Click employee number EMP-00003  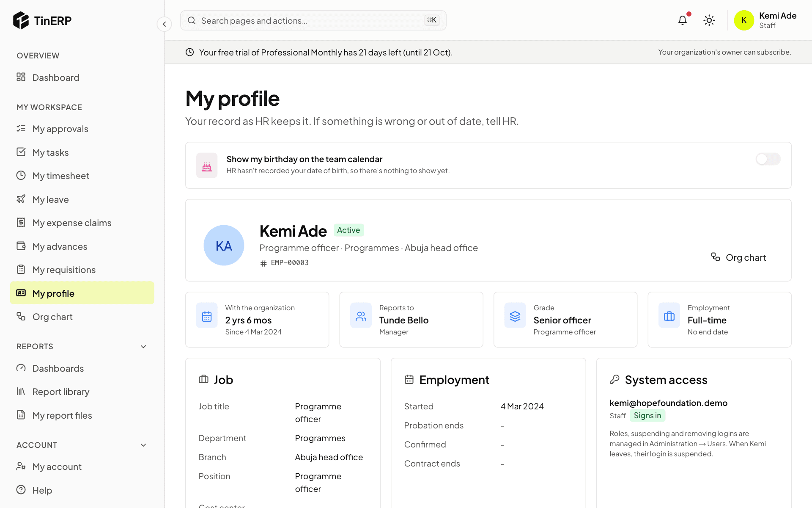coord(290,262)
